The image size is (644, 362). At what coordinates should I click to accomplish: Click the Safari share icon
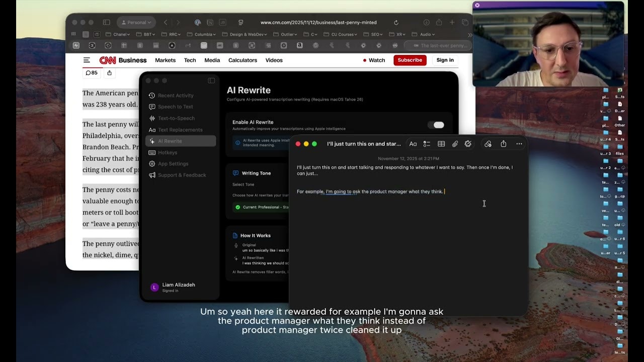point(439,23)
